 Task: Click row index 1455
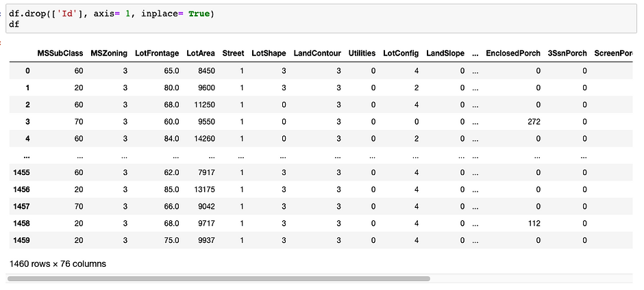pyautogui.click(x=21, y=172)
